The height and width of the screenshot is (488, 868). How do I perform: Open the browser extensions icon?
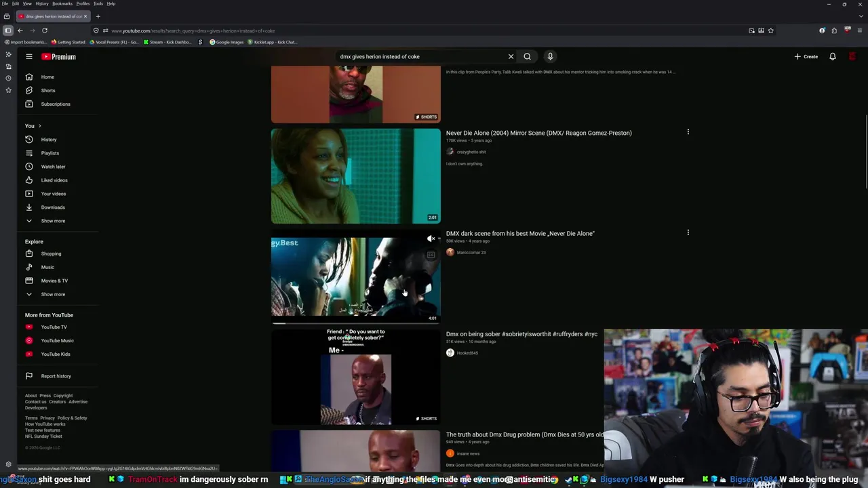(834, 30)
